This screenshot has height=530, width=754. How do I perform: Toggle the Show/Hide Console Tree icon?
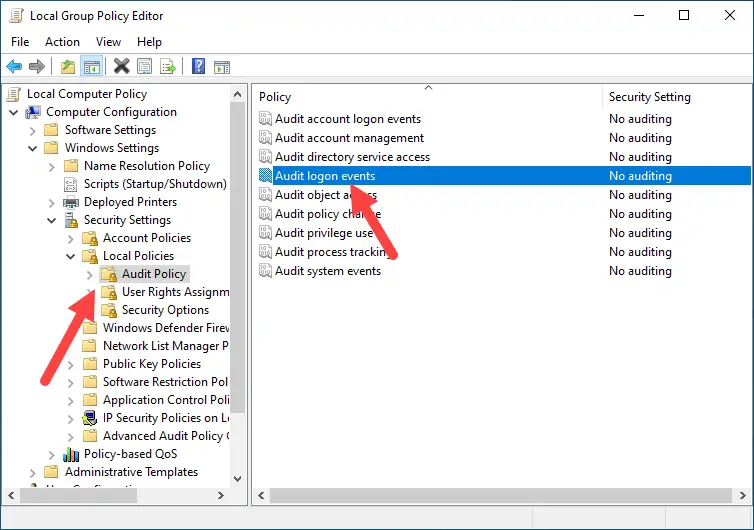[x=91, y=66]
